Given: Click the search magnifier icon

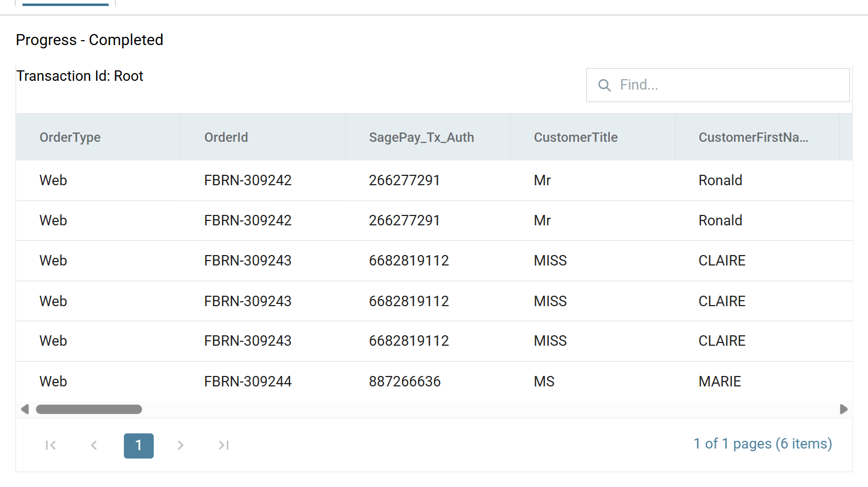Looking at the screenshot, I should (x=604, y=85).
